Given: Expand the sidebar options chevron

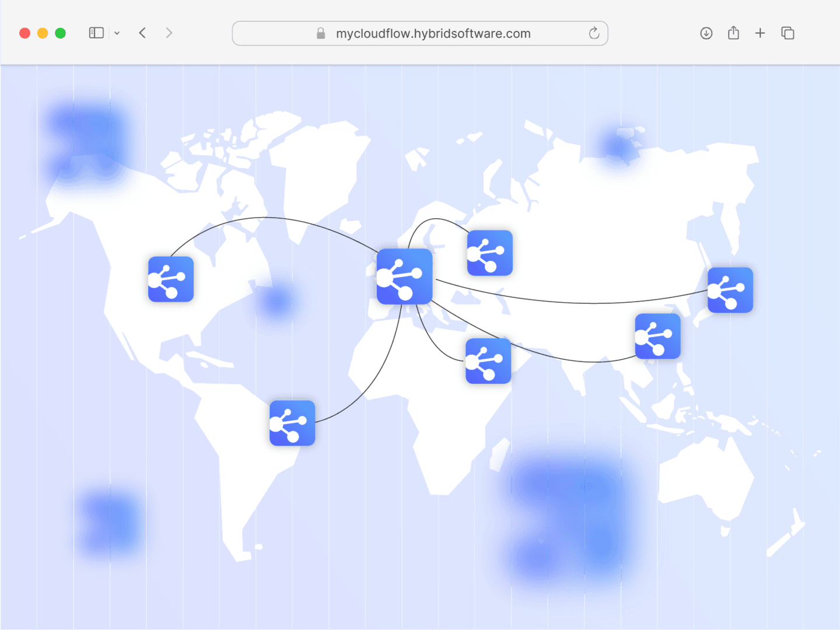Looking at the screenshot, I should [117, 33].
